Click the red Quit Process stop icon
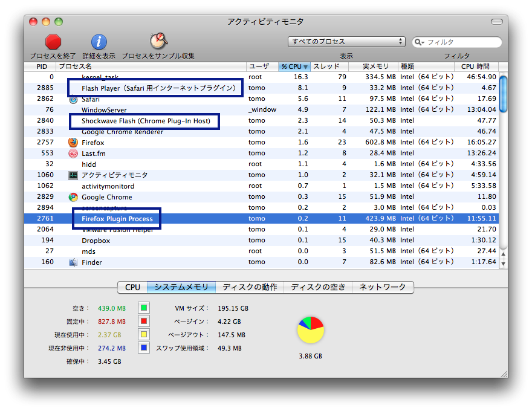 point(53,42)
